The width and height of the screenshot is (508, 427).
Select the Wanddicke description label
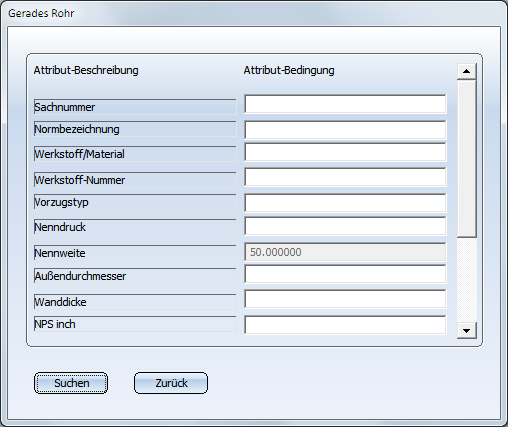pyautogui.click(x=135, y=302)
